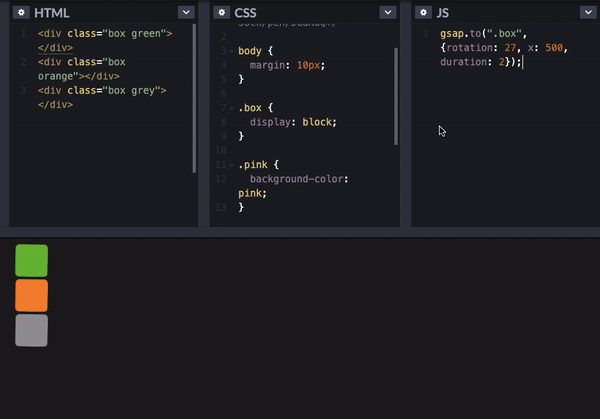The width and height of the screenshot is (600, 419).
Task: Open JS panel settings gear
Action: click(x=423, y=13)
